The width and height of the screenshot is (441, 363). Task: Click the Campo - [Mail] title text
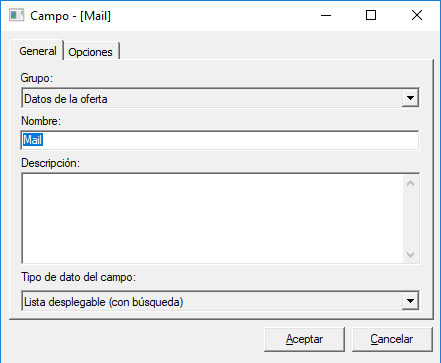pyautogui.click(x=70, y=16)
